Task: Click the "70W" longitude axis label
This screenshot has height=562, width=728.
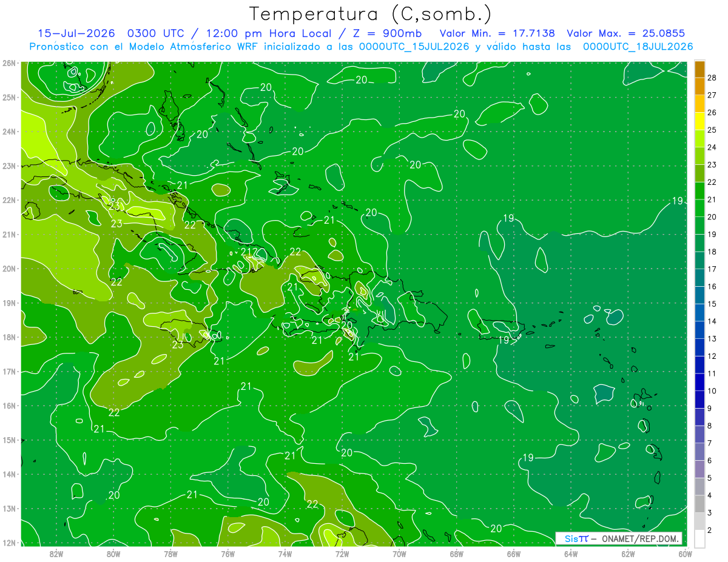Action: point(399,554)
